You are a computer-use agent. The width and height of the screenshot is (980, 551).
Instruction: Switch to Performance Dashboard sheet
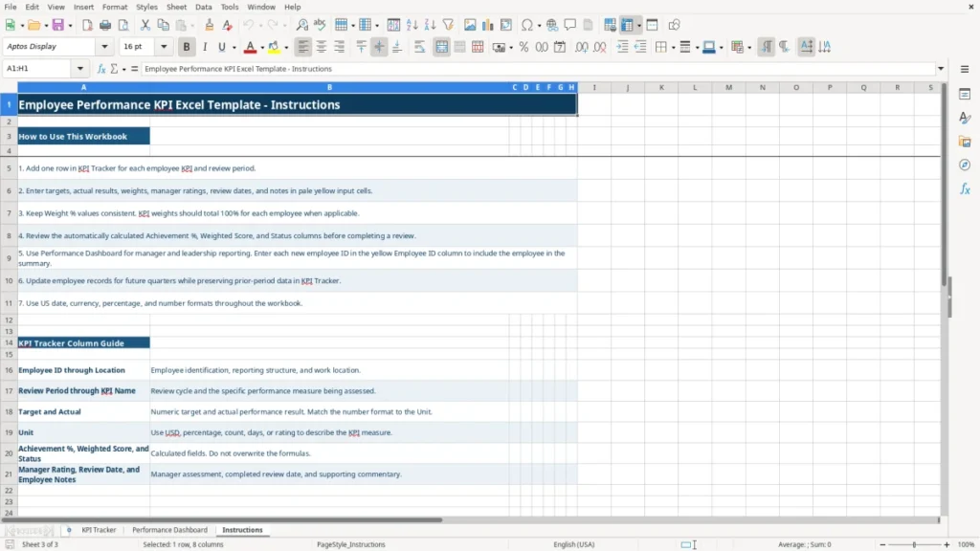(x=169, y=530)
